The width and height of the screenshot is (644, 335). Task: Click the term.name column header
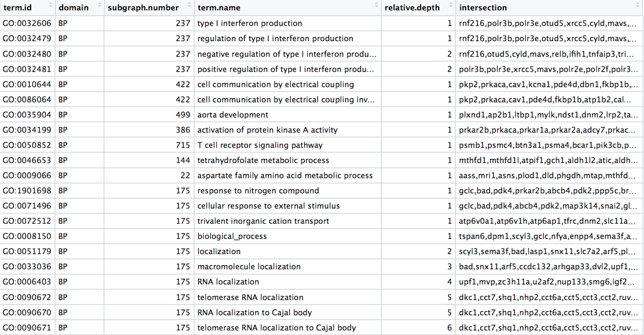pos(288,8)
